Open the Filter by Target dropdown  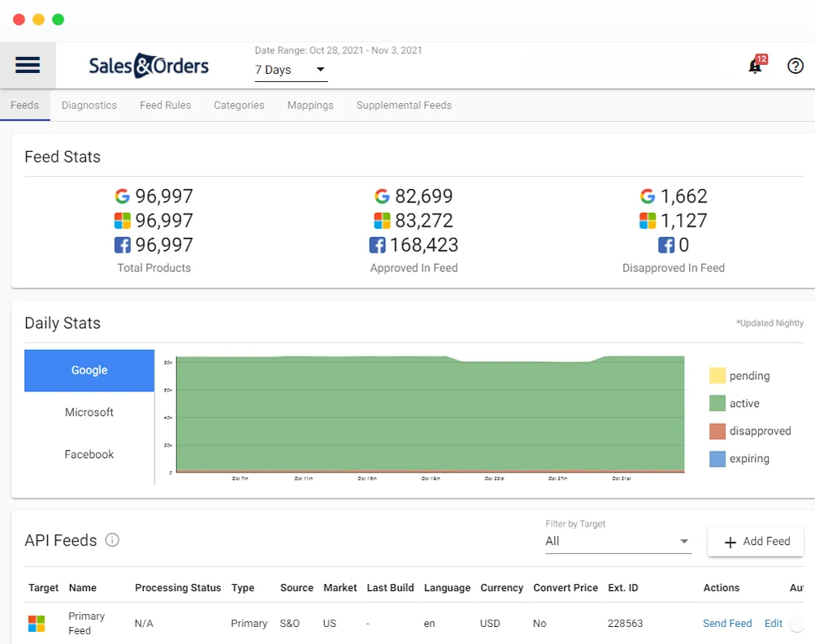coord(618,541)
